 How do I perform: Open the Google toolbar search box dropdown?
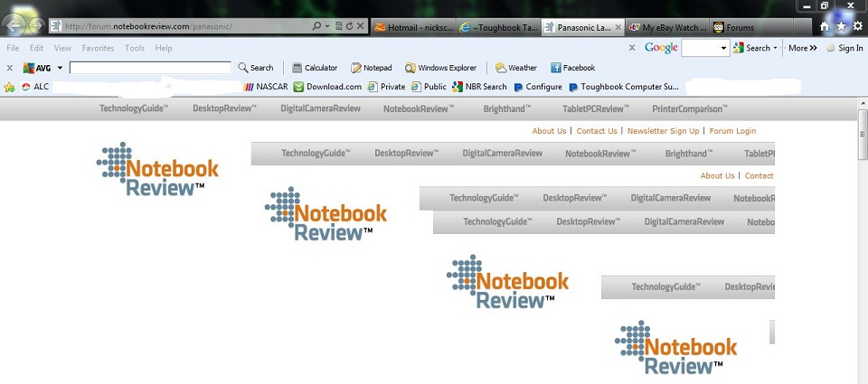tap(723, 49)
